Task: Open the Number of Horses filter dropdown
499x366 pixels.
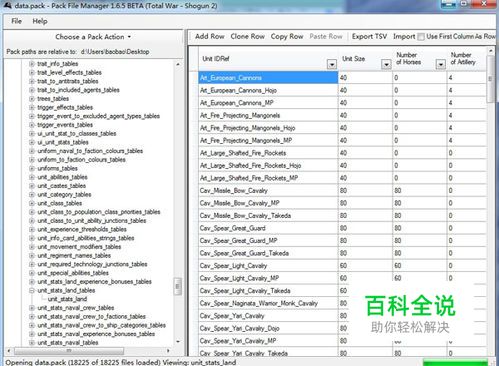Action: (x=440, y=64)
